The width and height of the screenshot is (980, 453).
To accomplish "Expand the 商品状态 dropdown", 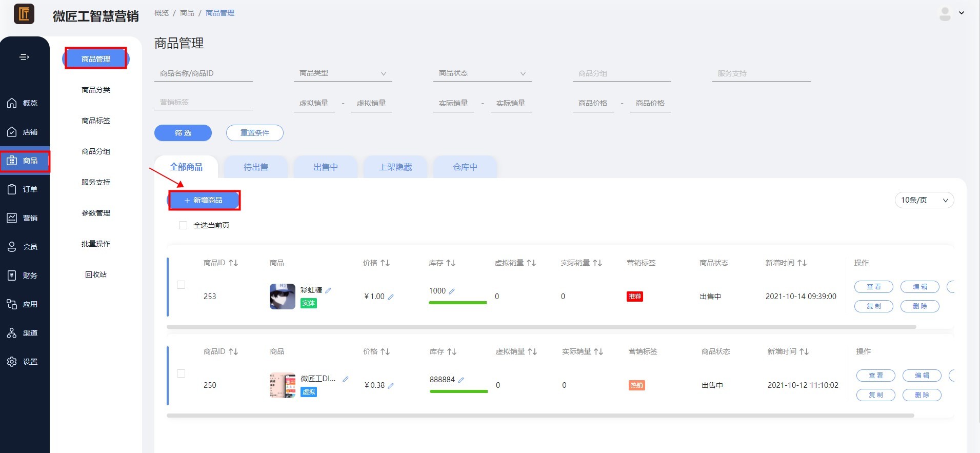I will [483, 73].
